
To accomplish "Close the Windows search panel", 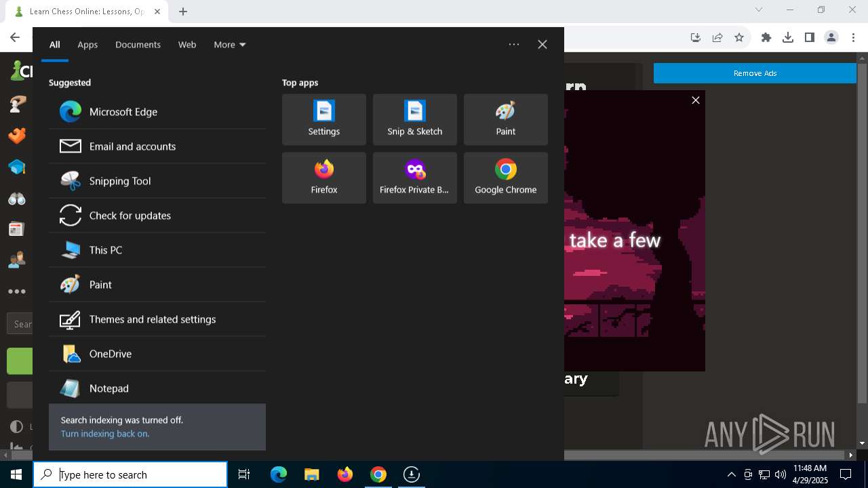I will (x=542, y=45).
